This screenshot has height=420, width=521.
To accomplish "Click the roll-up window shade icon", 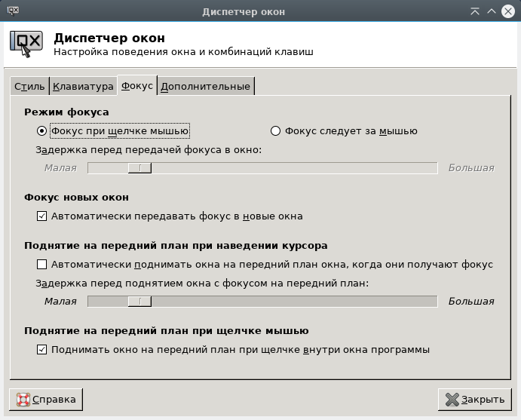I will tap(474, 11).
